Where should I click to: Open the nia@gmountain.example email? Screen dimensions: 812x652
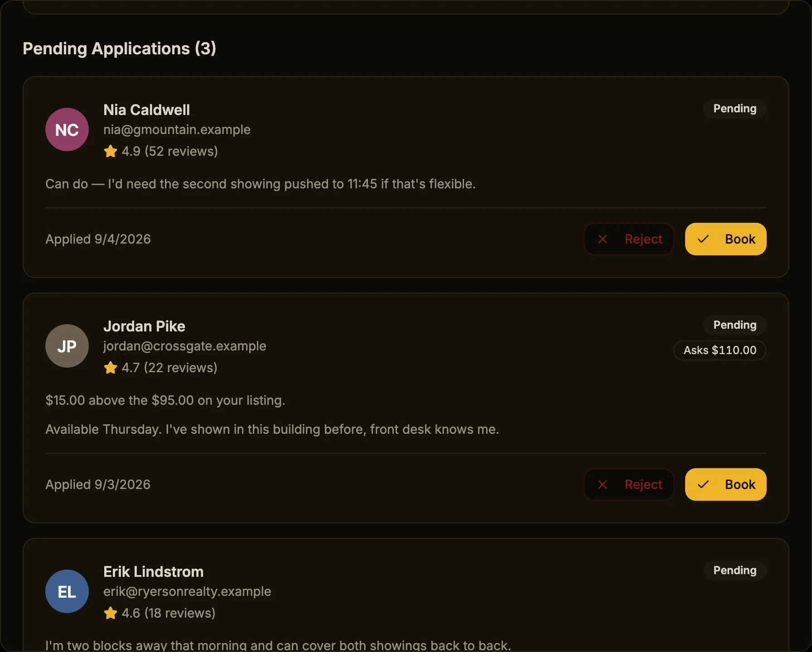pos(177,129)
